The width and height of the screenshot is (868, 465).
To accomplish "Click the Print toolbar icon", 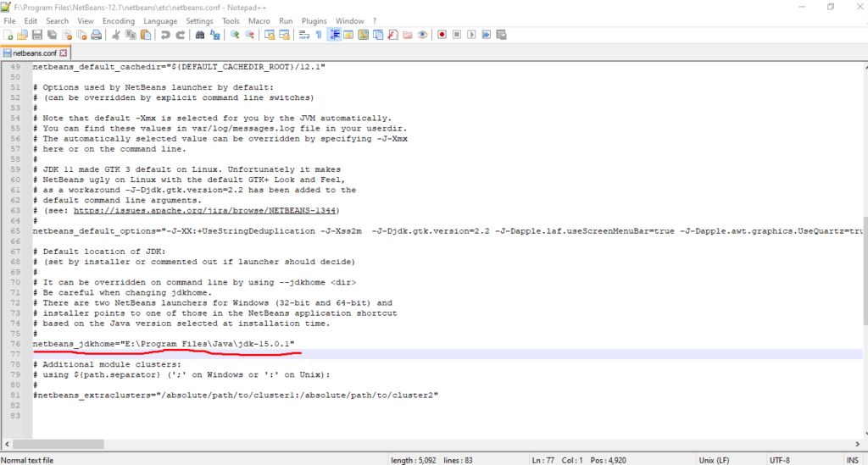I will (97, 35).
